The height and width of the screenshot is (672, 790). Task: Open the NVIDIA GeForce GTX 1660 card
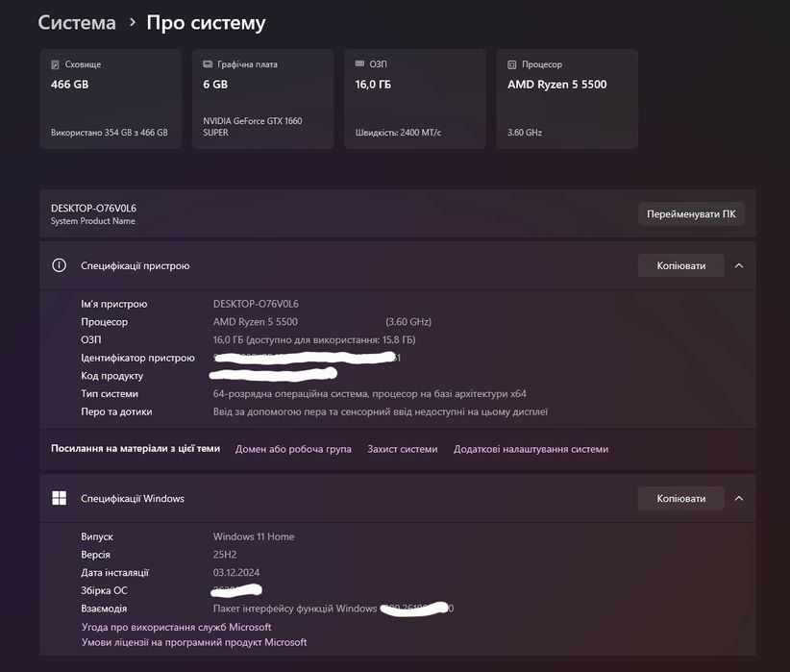point(261,99)
